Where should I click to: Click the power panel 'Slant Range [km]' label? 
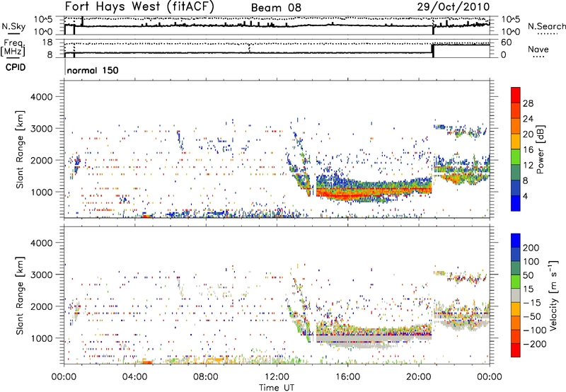(x=20, y=149)
